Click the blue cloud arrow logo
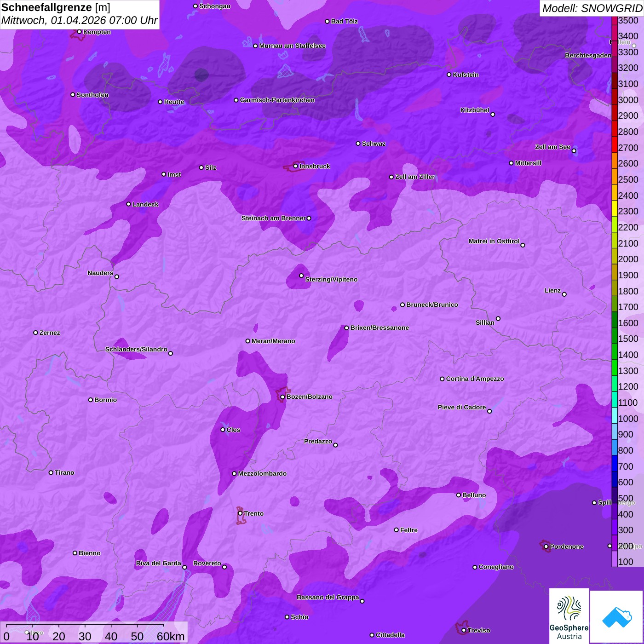This screenshot has width=644, height=644. [x=617, y=617]
